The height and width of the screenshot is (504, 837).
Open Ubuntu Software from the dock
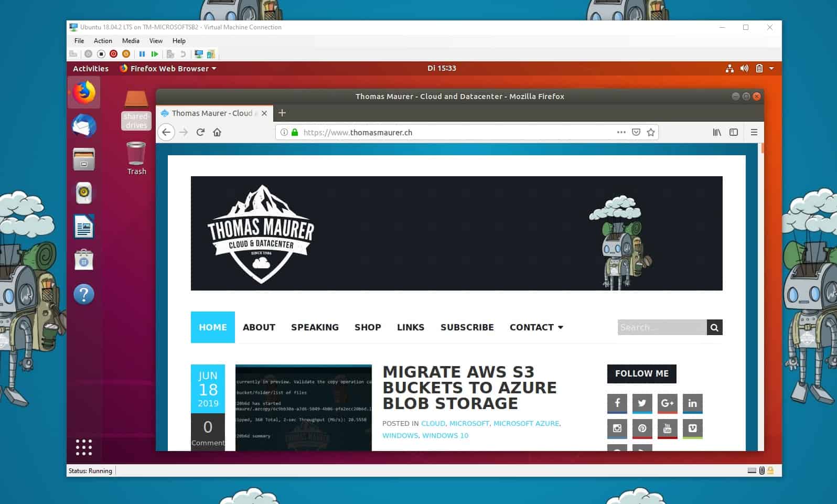coord(84,260)
